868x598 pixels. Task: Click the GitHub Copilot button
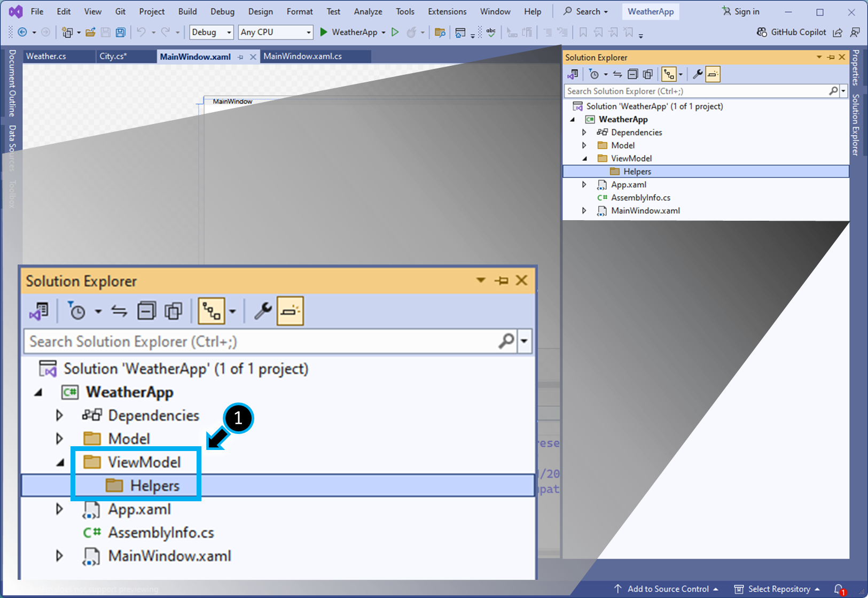tap(791, 32)
